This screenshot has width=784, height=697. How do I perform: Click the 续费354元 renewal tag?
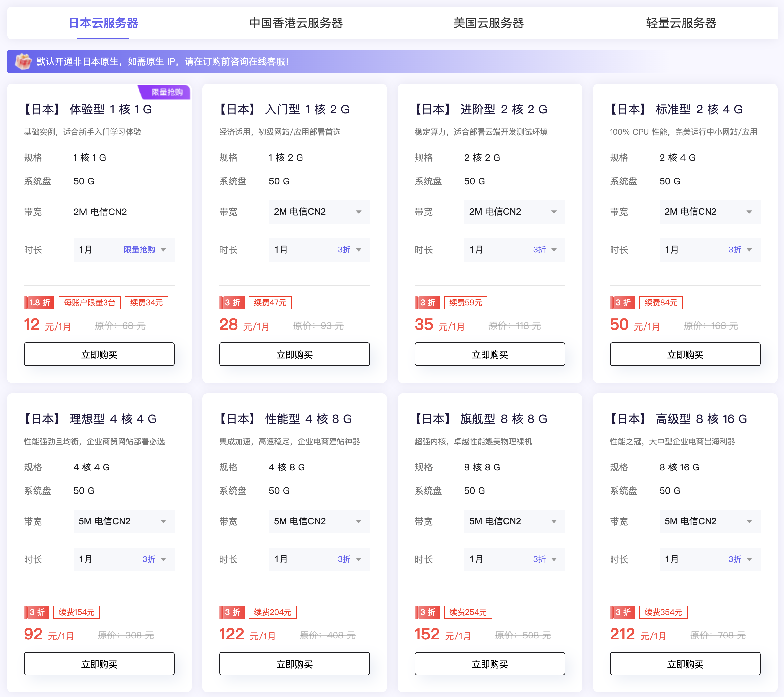tap(663, 612)
